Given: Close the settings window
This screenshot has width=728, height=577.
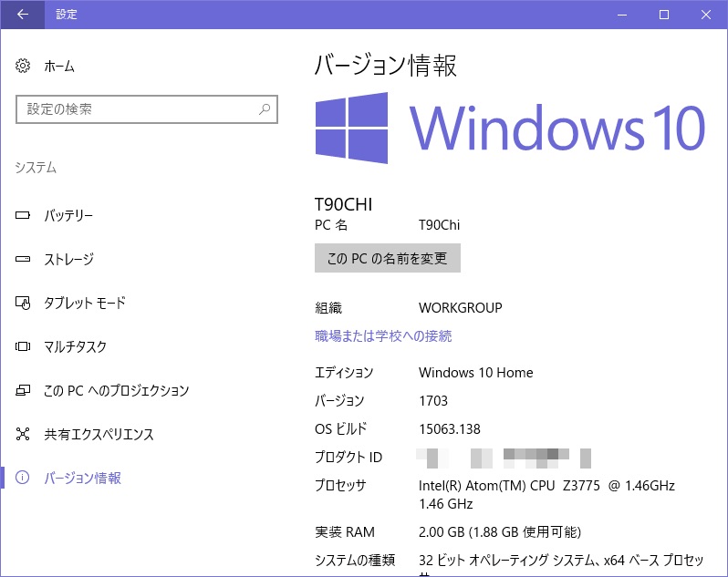Looking at the screenshot, I should coord(706,15).
